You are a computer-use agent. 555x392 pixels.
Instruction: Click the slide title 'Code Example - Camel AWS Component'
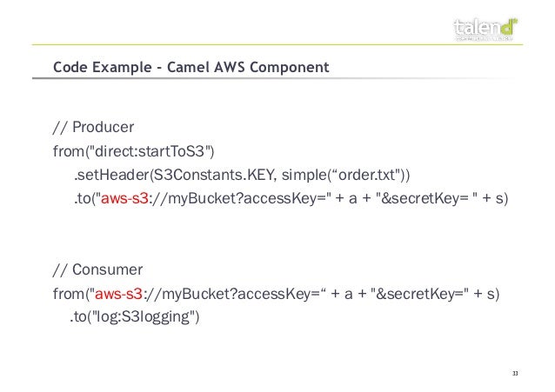coord(190,66)
